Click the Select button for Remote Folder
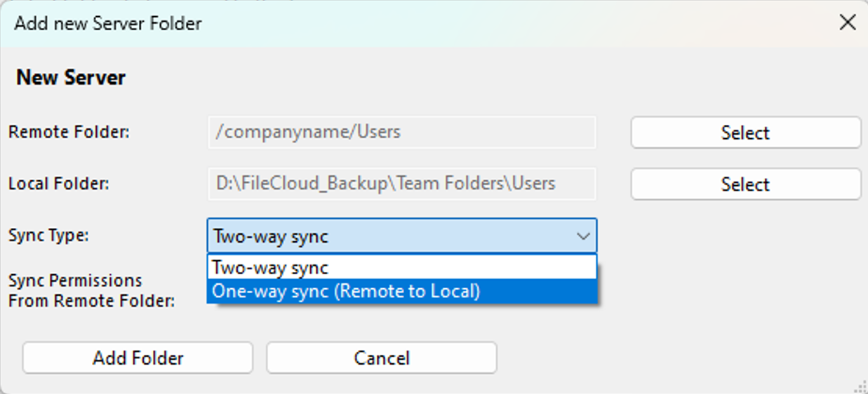868x394 pixels. 745,133
